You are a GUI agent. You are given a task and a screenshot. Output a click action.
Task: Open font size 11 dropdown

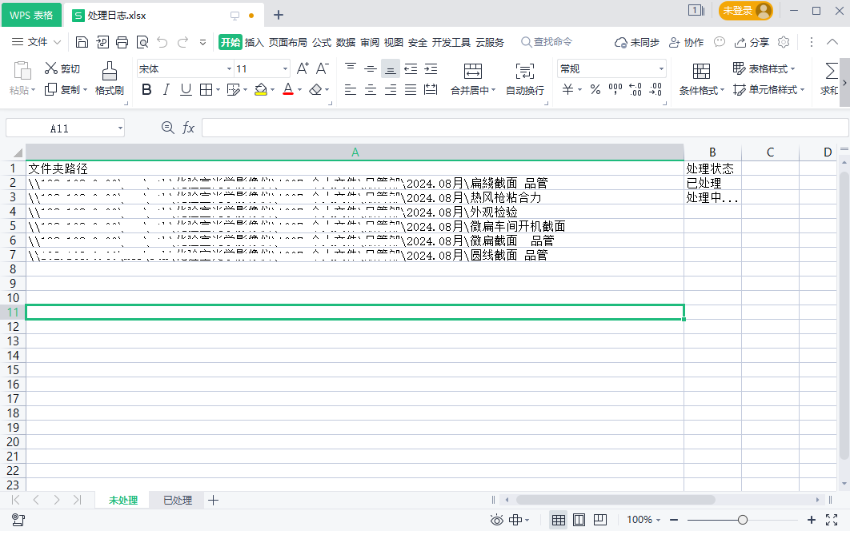285,68
